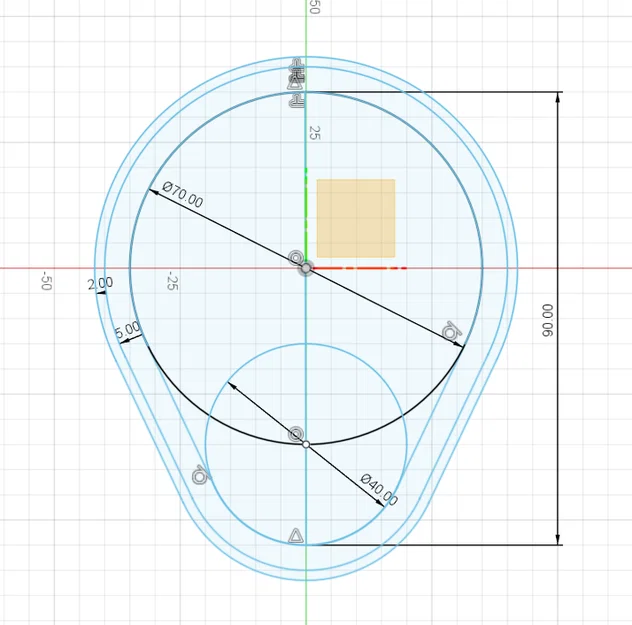Select midpoint triangle constraint icon at Ø40 circle bottom
The height and width of the screenshot is (625, 632).
tap(296, 536)
